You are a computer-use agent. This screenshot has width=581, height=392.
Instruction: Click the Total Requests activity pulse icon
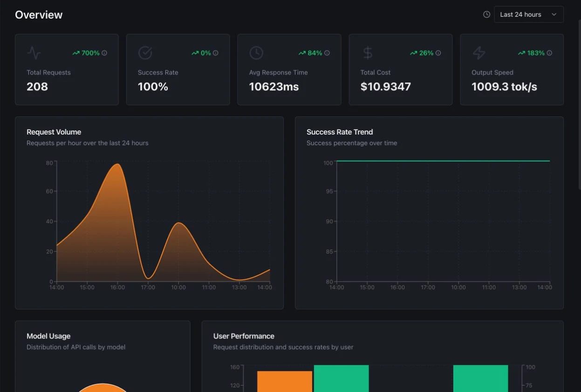(34, 53)
